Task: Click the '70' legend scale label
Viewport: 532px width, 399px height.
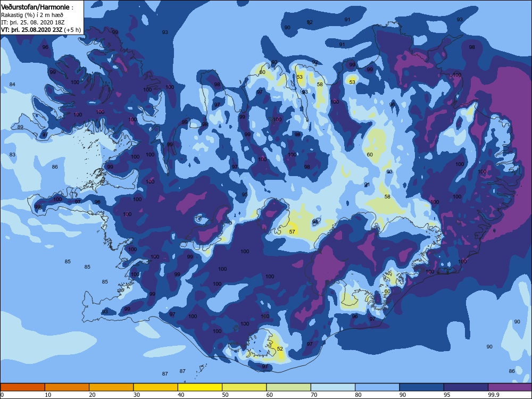Action: tap(314, 395)
